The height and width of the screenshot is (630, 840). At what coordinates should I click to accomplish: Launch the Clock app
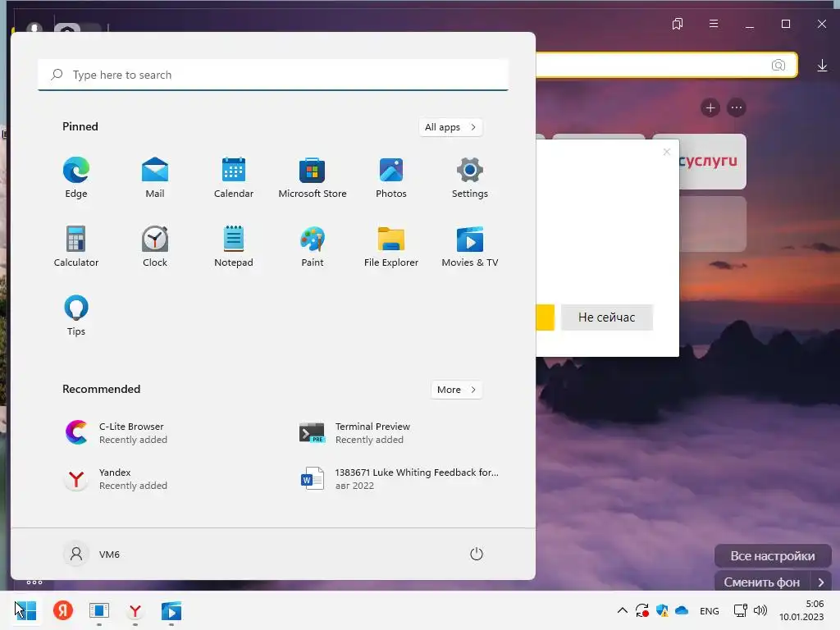point(155,247)
